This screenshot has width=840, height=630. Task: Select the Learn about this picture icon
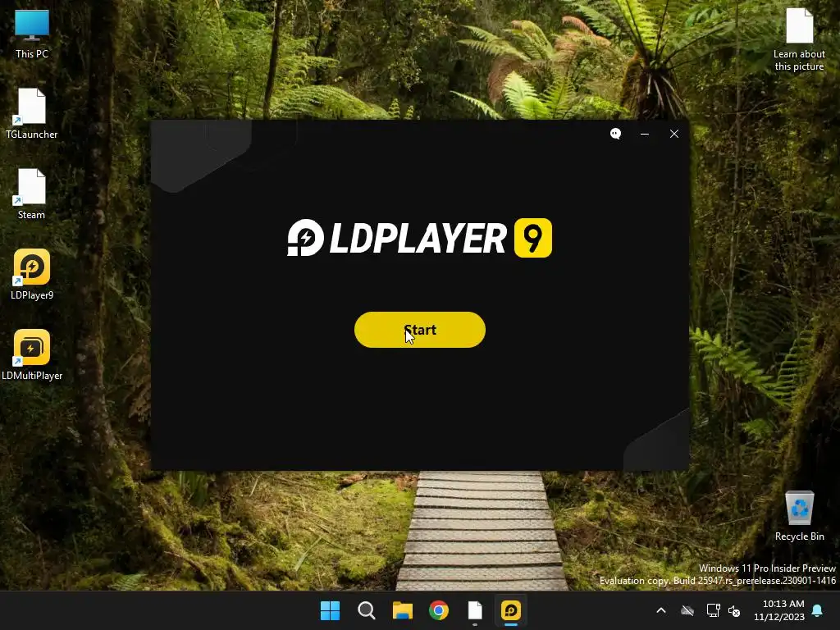pos(799,40)
